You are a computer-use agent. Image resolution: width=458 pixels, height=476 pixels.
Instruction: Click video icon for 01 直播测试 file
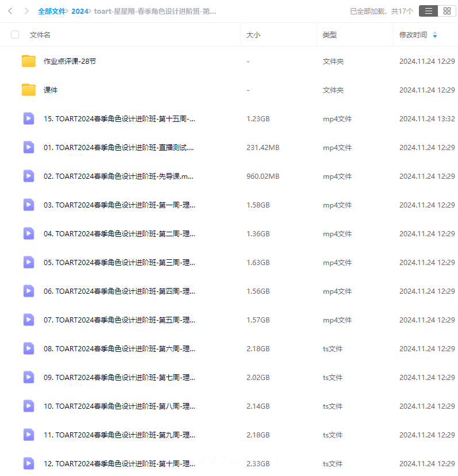[x=29, y=147]
